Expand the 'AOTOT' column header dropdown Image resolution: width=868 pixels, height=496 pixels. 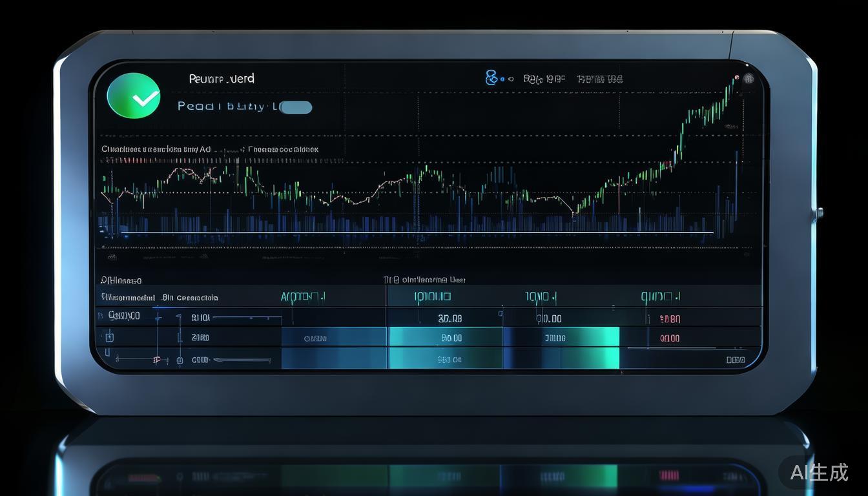pos(323,296)
